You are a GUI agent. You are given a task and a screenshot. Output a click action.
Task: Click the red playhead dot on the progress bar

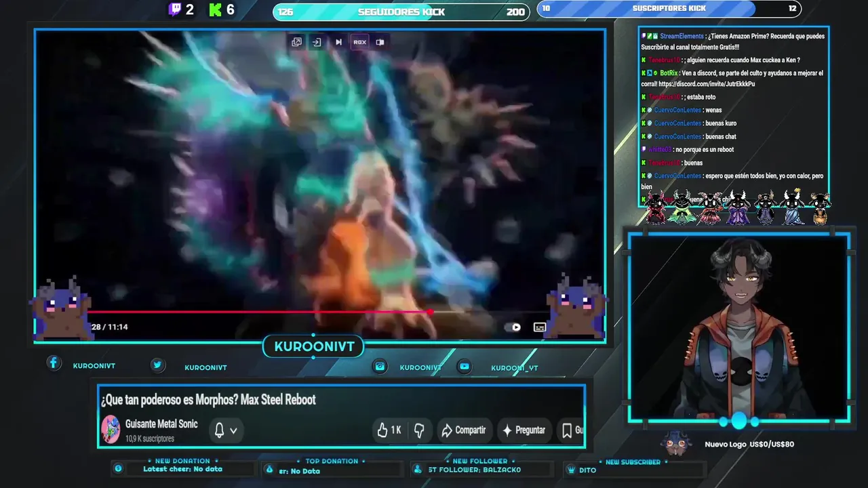pos(431,312)
